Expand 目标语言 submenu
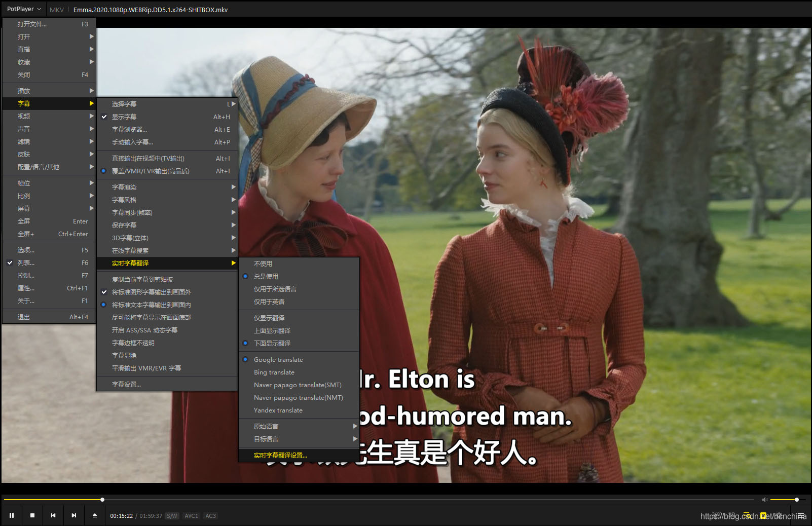This screenshot has height=526, width=812. tap(299, 439)
